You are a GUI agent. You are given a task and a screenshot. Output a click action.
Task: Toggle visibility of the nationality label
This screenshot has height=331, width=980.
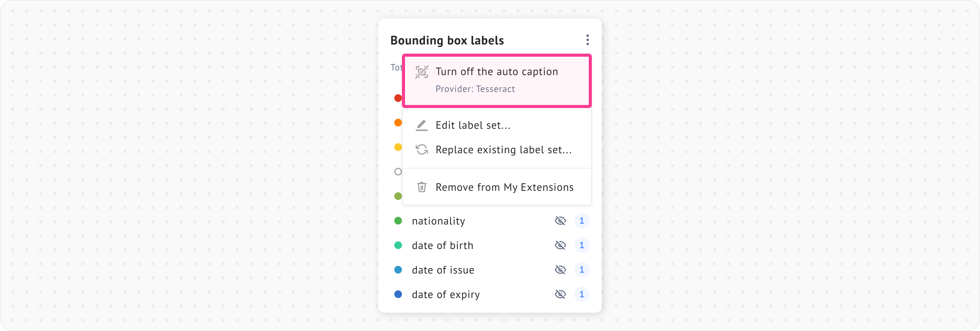(x=560, y=221)
